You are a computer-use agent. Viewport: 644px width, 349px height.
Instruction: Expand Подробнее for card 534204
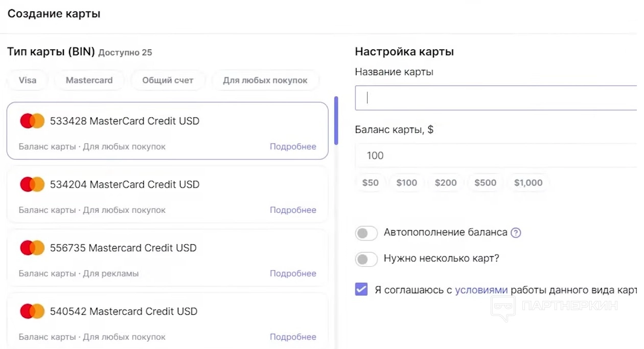[293, 210]
